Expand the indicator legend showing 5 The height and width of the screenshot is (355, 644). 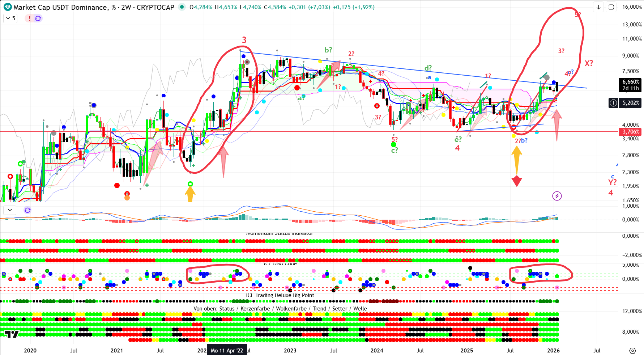10,18
